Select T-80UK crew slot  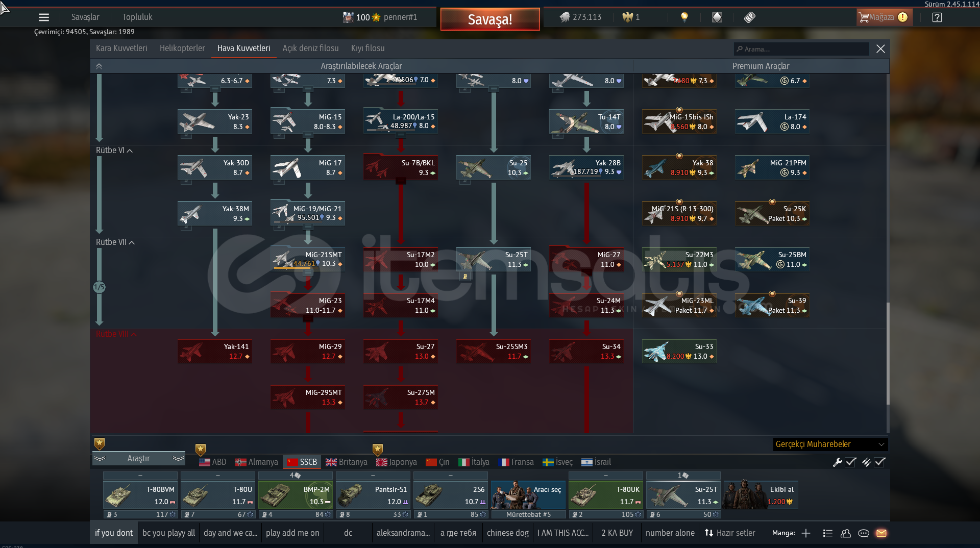(x=606, y=495)
